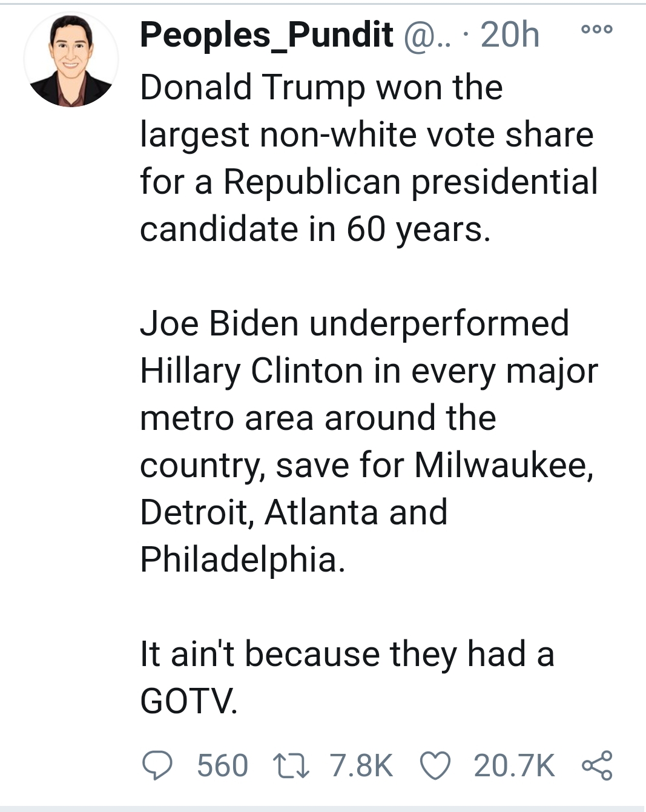Click the word GOTV at the tweet's end
This screenshot has height=812, width=646.
[x=188, y=701]
